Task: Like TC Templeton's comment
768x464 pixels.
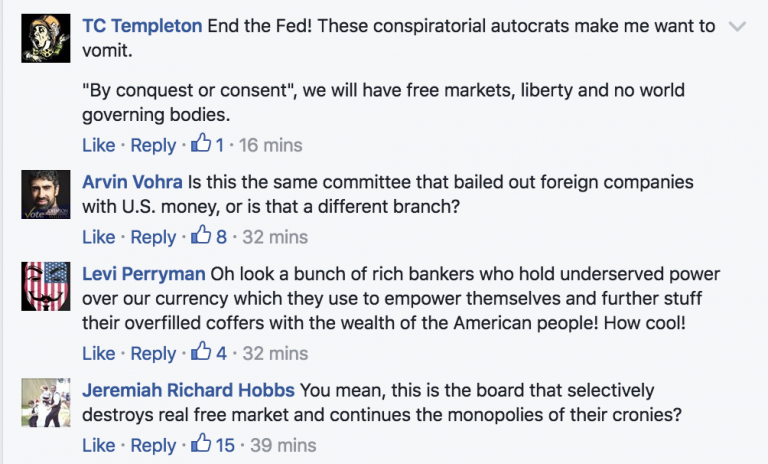Action: coord(98,145)
